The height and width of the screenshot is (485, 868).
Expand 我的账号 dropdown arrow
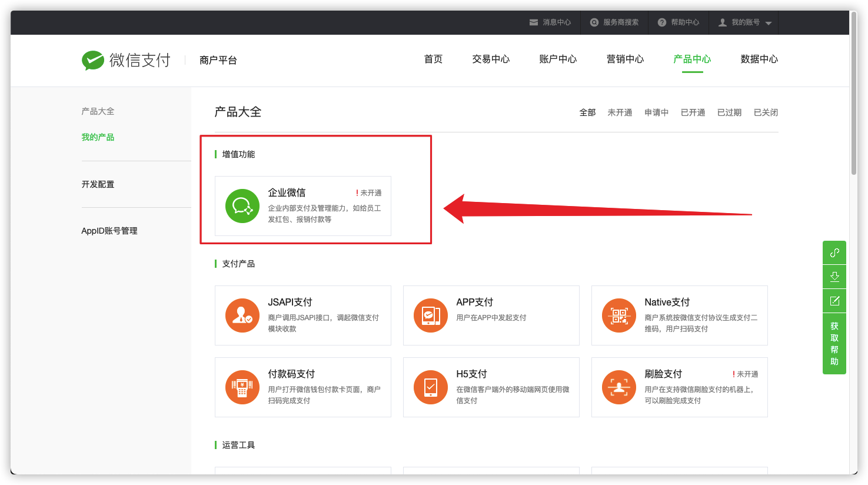pyautogui.click(x=769, y=23)
